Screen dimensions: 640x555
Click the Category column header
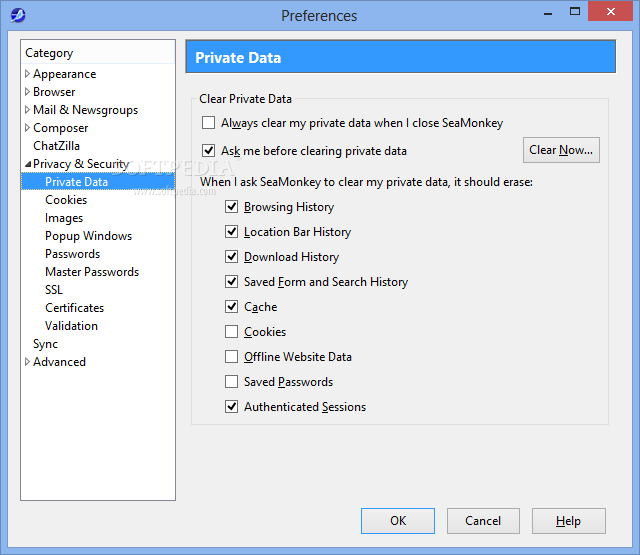pos(98,53)
